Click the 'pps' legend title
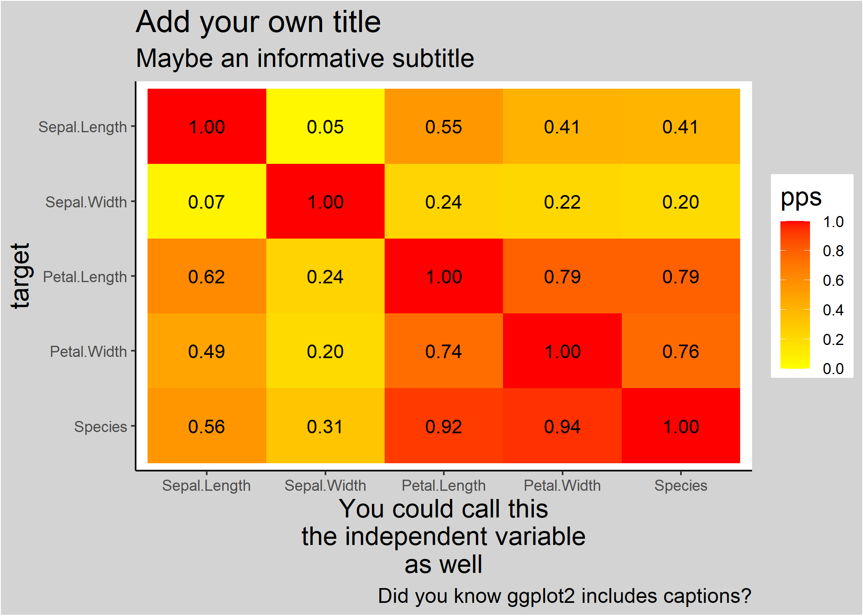The width and height of the screenshot is (863, 616). coord(801,197)
